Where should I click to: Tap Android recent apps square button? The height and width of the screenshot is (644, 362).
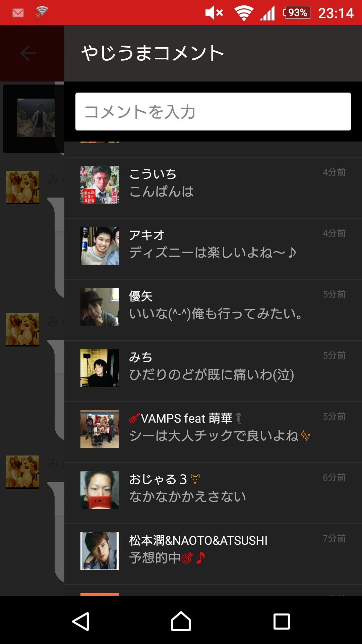pos(282,621)
